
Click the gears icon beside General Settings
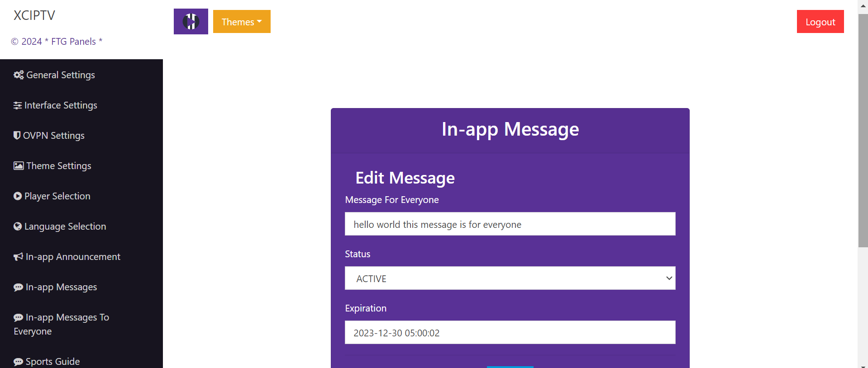pos(19,75)
